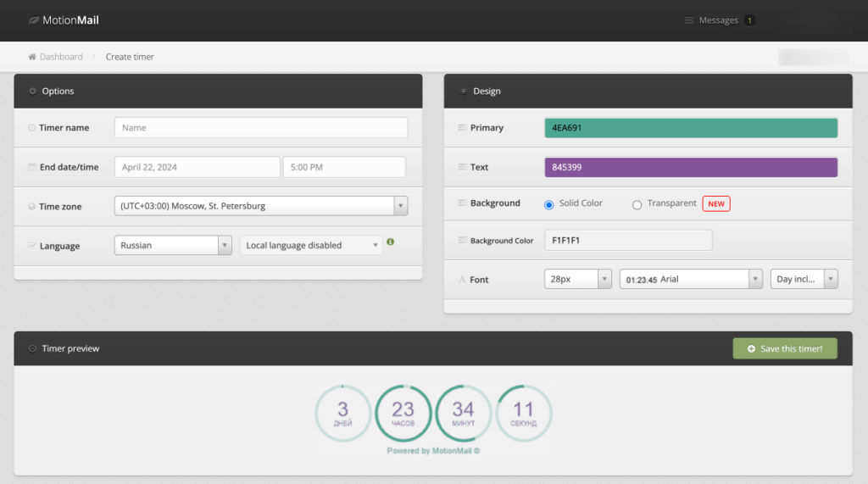Go to Dashboard breadcrumb link
Image resolution: width=868 pixels, height=484 pixels.
point(61,57)
